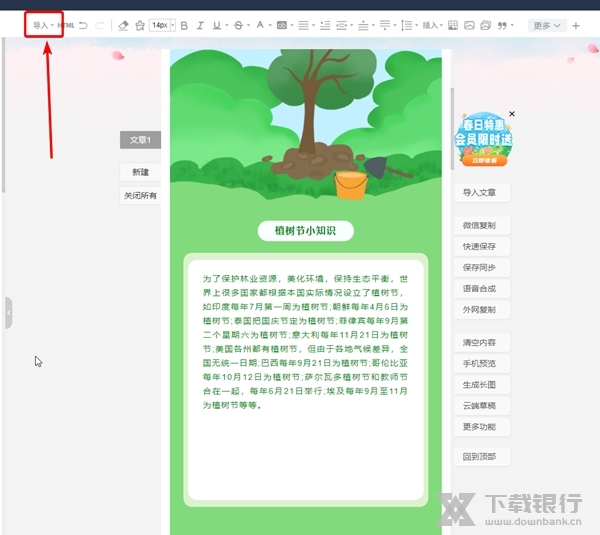Click the blockquote quotation icon

point(502,25)
